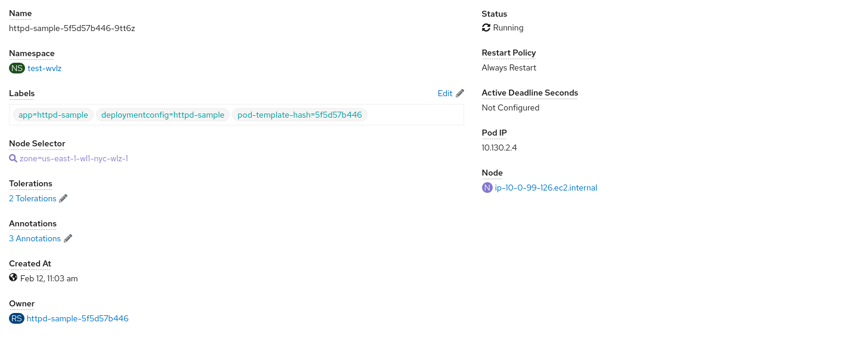Click the pod name httpd-sample-5f5d57b446-9tt6z
This screenshot has height=350, width=868.
72,27
